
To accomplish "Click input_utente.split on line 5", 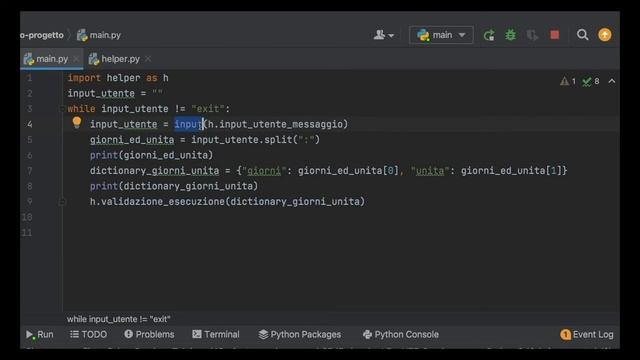I will coord(242,140).
